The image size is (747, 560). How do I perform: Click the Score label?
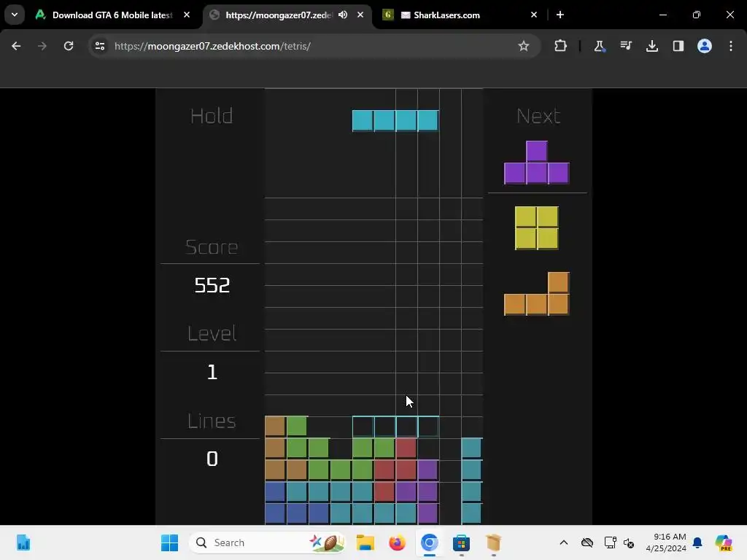coord(212,247)
